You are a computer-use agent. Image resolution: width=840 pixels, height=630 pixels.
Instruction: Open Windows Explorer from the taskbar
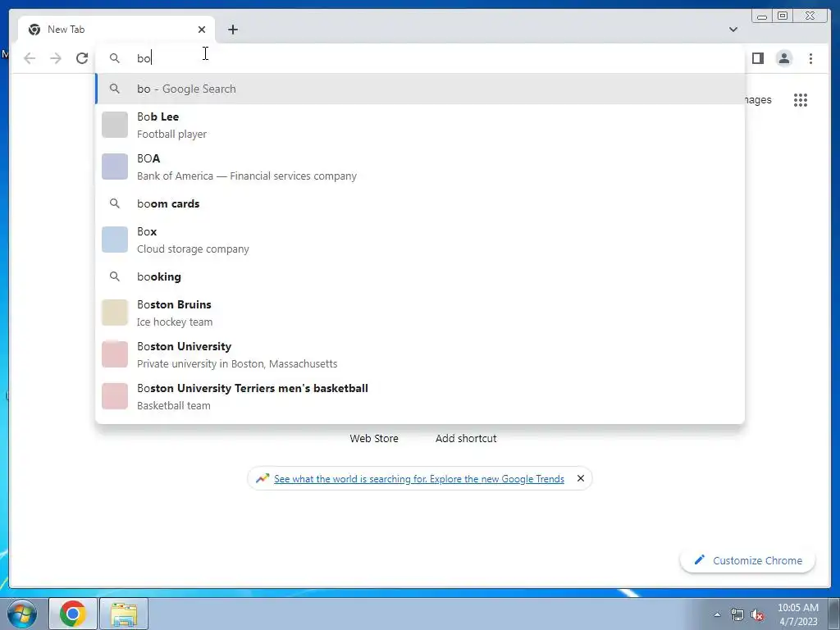tap(125, 614)
